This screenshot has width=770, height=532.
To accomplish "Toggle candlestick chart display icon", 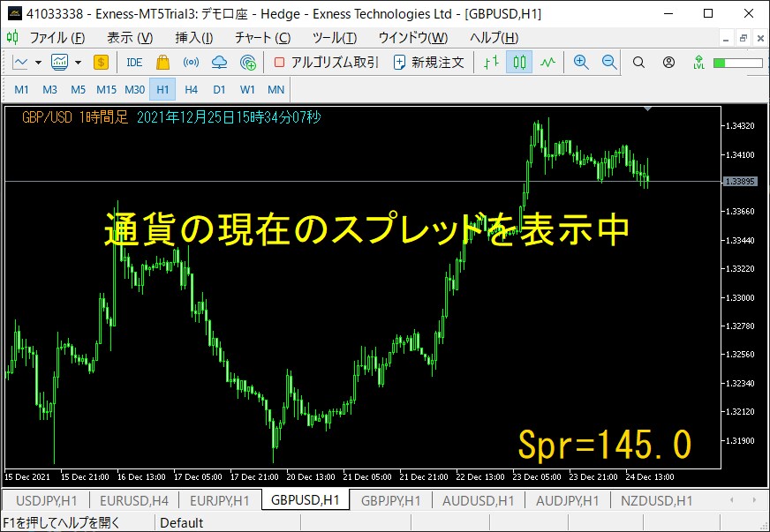I will pos(519,63).
